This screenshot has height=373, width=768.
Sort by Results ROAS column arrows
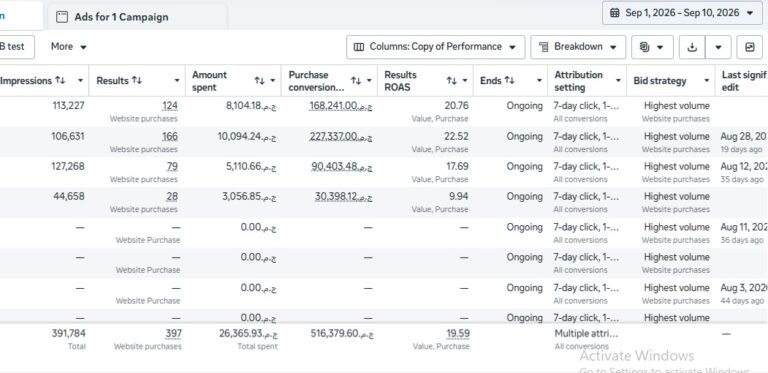(451, 81)
